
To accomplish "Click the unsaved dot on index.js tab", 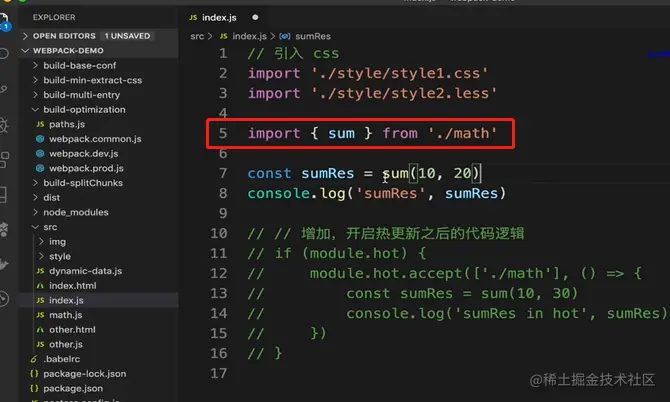I will pos(255,18).
